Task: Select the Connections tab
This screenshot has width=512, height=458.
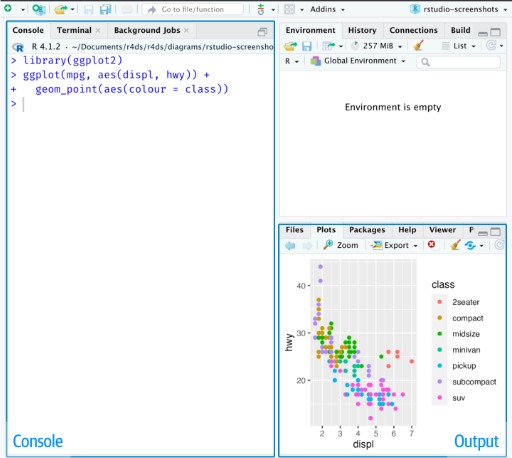Action: [413, 30]
